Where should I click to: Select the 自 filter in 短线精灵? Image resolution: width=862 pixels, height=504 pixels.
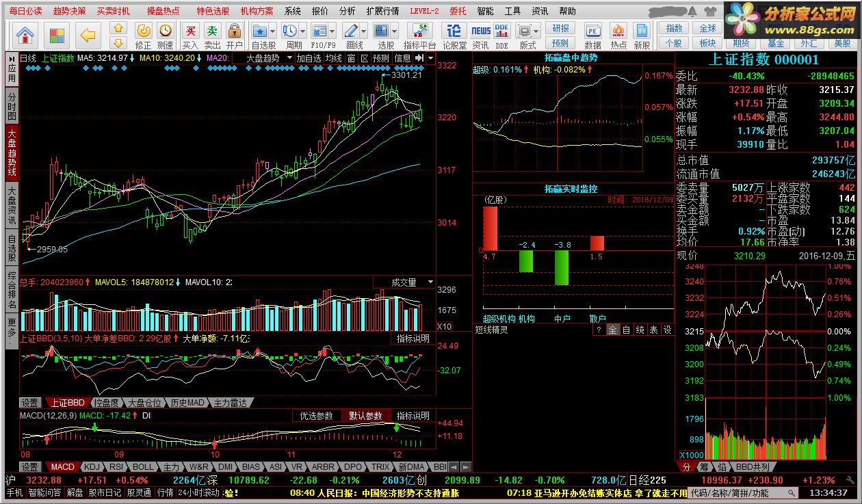click(x=625, y=329)
